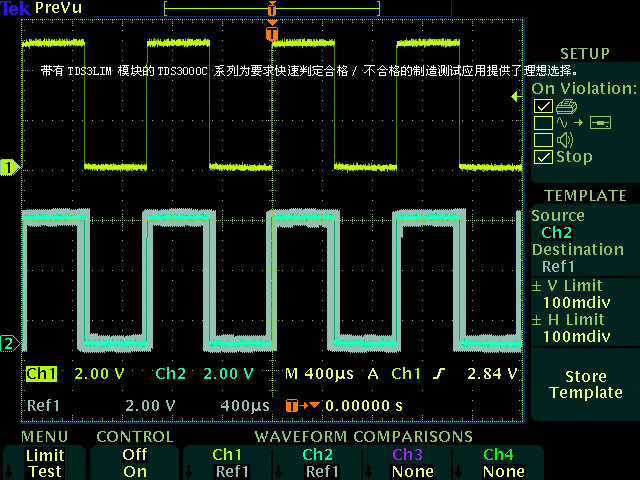Adjust the V Limit 100mdiv value

coord(576,302)
